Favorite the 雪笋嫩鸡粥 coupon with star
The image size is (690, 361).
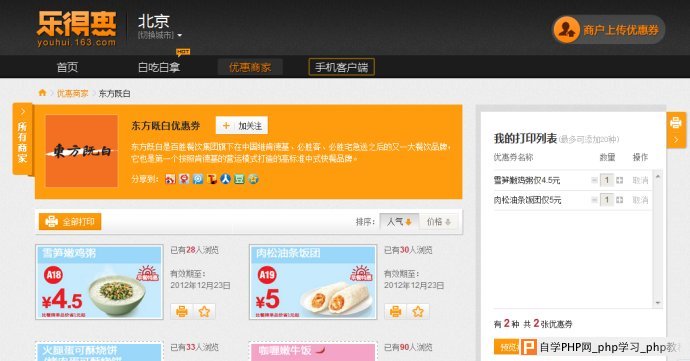point(204,312)
